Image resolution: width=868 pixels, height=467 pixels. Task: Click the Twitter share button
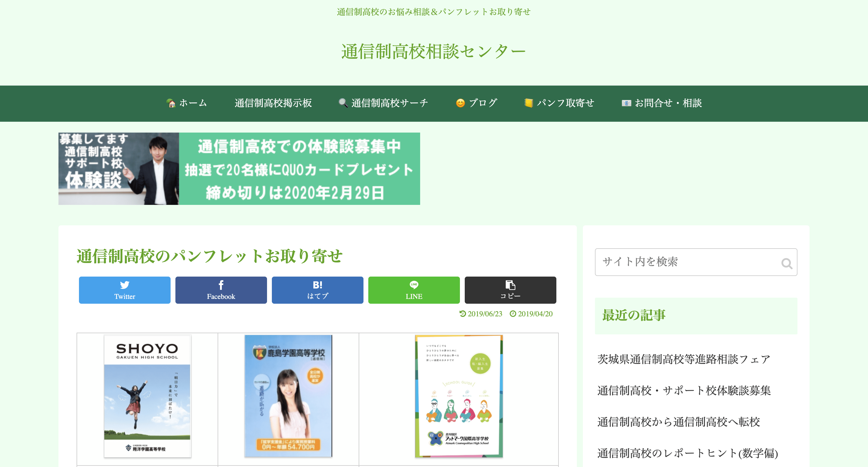click(x=124, y=290)
